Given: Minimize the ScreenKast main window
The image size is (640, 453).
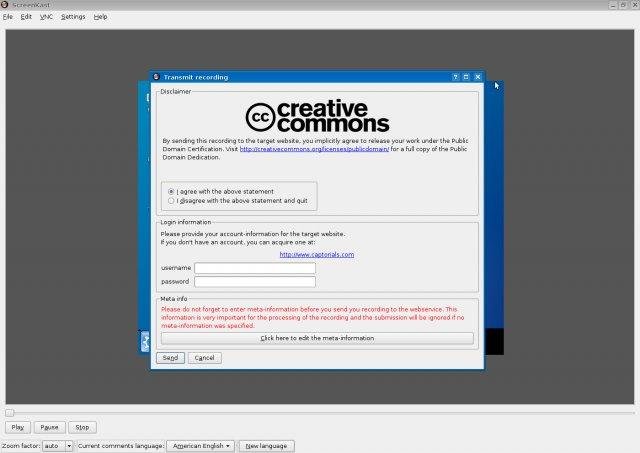Looking at the screenshot, I should coord(613,5).
